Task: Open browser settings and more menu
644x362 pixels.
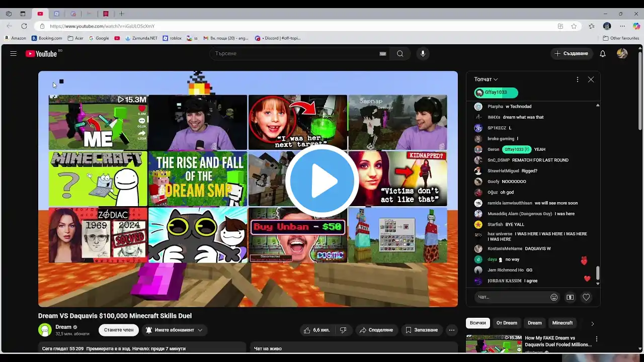Action: [622, 26]
